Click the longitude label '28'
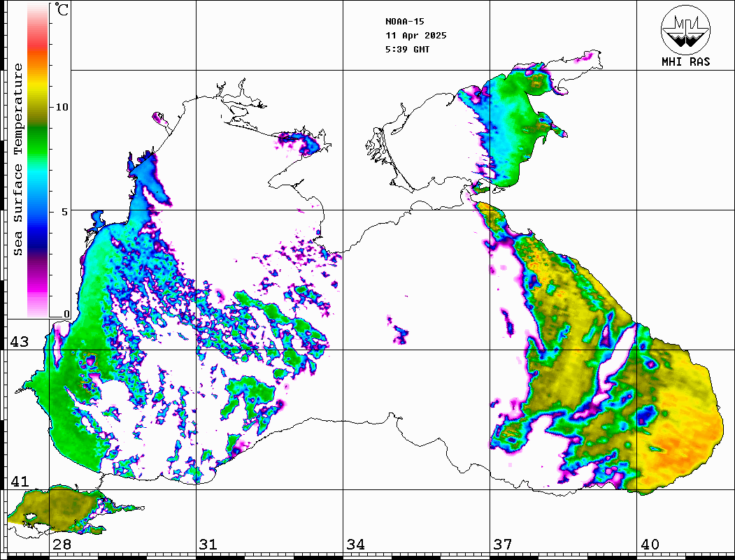735x560 pixels. pos(62,545)
